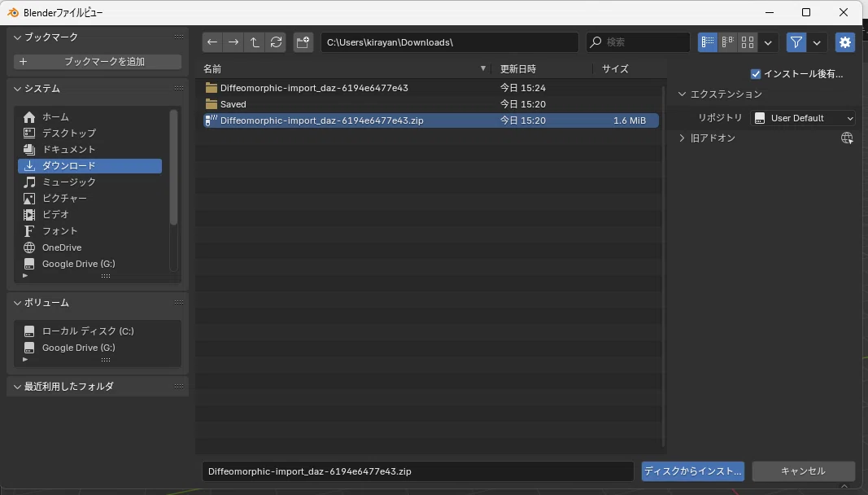Open OneDrive in system list
This screenshot has height=495, width=868.
coord(89,247)
